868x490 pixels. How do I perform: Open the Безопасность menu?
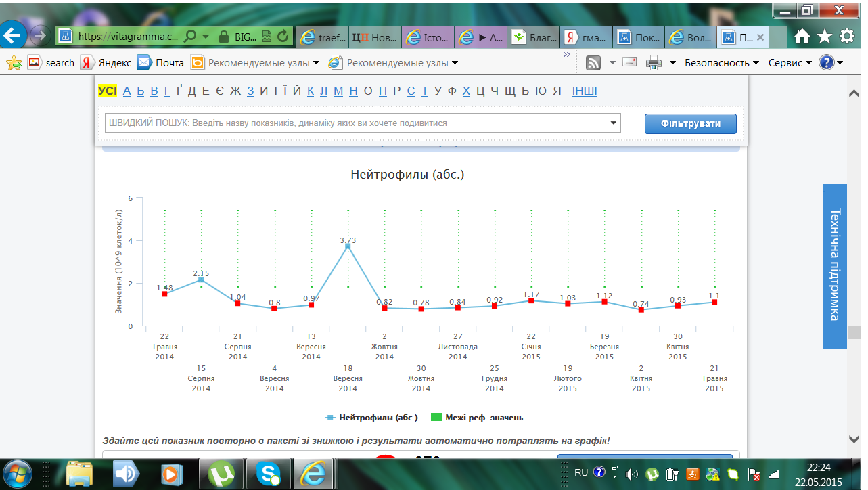pos(722,63)
